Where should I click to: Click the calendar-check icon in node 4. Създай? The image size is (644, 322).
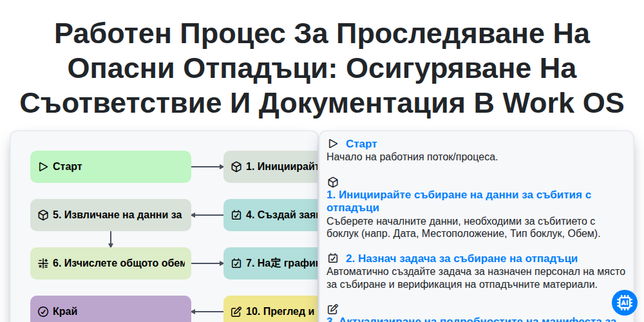pyautogui.click(x=236, y=215)
